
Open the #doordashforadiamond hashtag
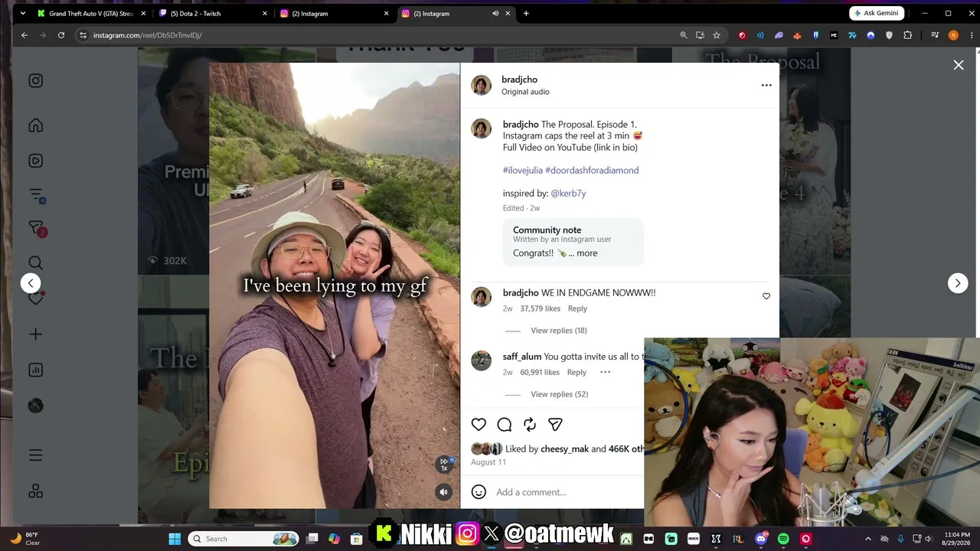coord(592,171)
